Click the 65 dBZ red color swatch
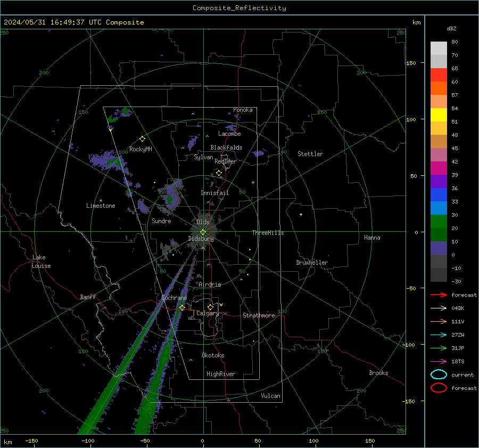Viewport: 479px width, 448px height. coord(439,75)
